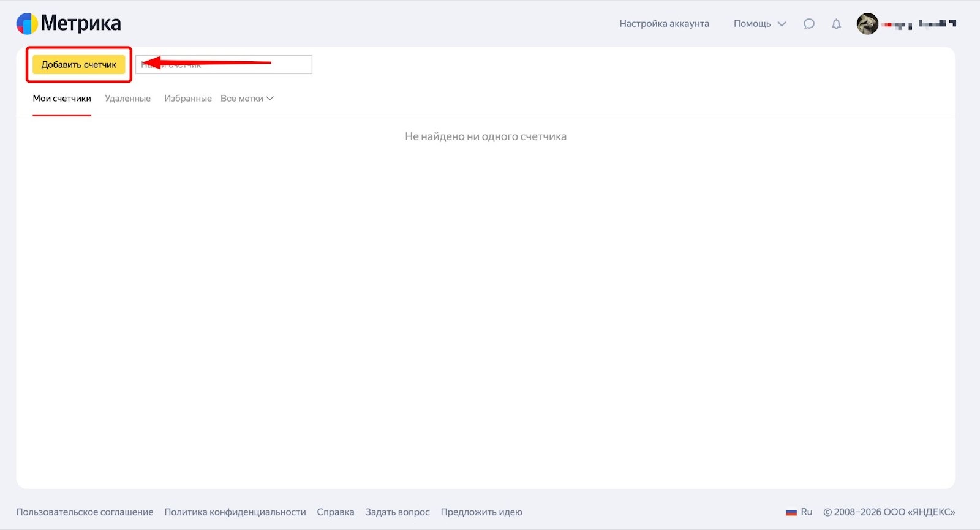Switch to the Удаленные tab
The width and height of the screenshot is (980, 530).
(x=127, y=99)
